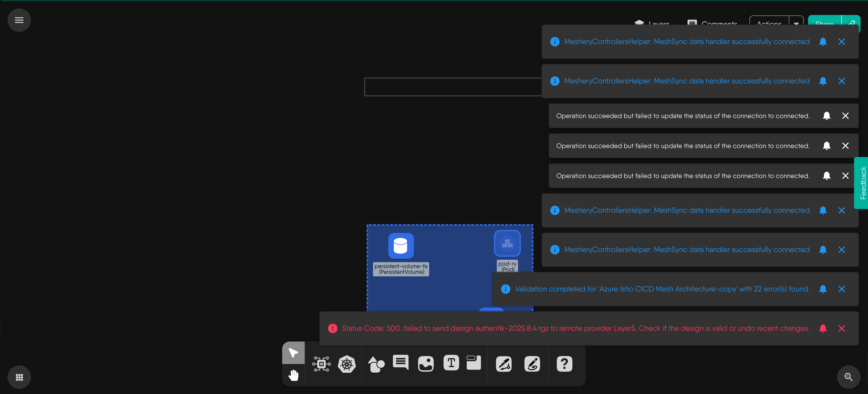Toggle bell on red Status Code 500 notification
This screenshot has height=394, width=868.
pos(823,328)
